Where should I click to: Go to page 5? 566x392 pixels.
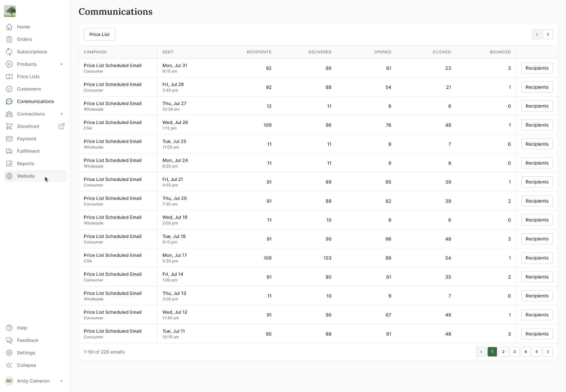pyautogui.click(x=537, y=352)
